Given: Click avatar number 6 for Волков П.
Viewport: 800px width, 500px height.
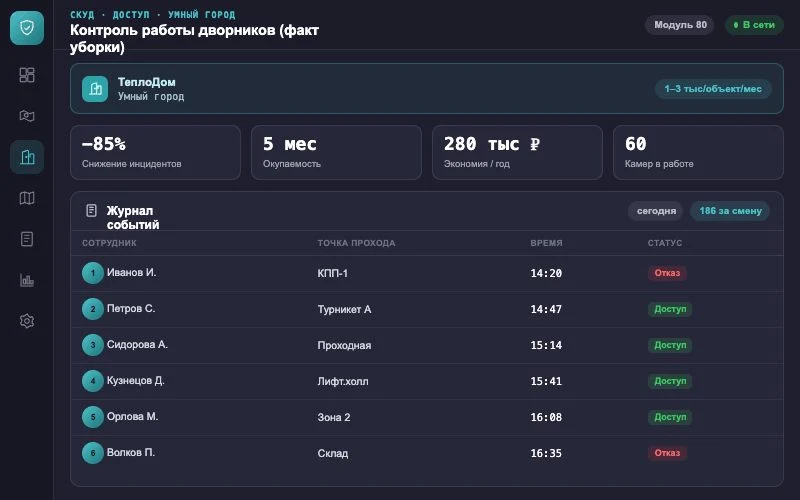Looking at the screenshot, I should (x=93, y=453).
